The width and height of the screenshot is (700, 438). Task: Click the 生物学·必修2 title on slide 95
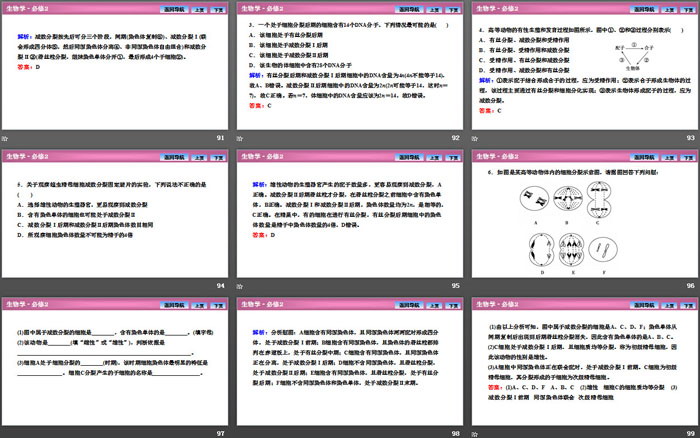[262, 156]
